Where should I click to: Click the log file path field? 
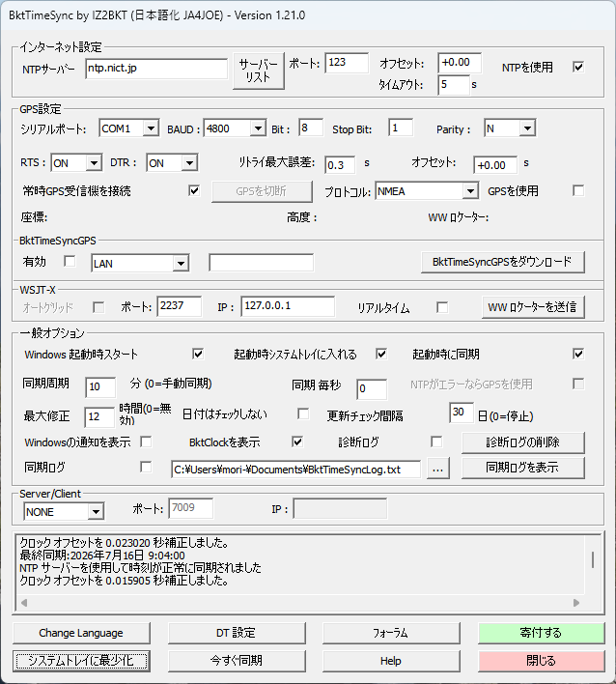click(296, 470)
